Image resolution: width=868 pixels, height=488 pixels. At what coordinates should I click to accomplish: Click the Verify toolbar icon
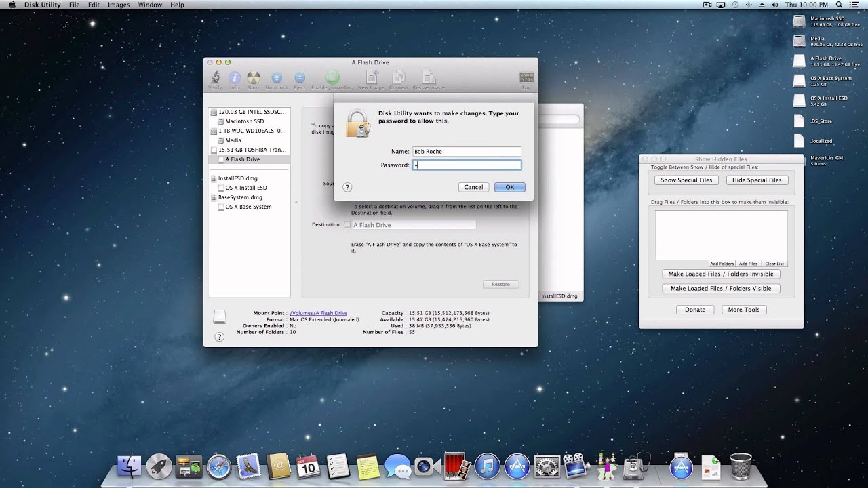215,80
